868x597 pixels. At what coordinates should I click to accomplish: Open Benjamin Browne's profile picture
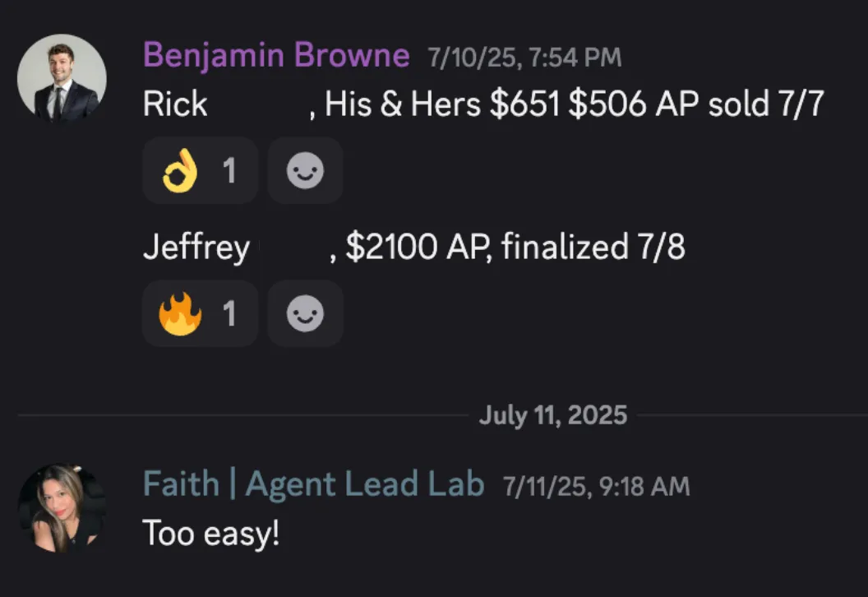click(x=62, y=78)
